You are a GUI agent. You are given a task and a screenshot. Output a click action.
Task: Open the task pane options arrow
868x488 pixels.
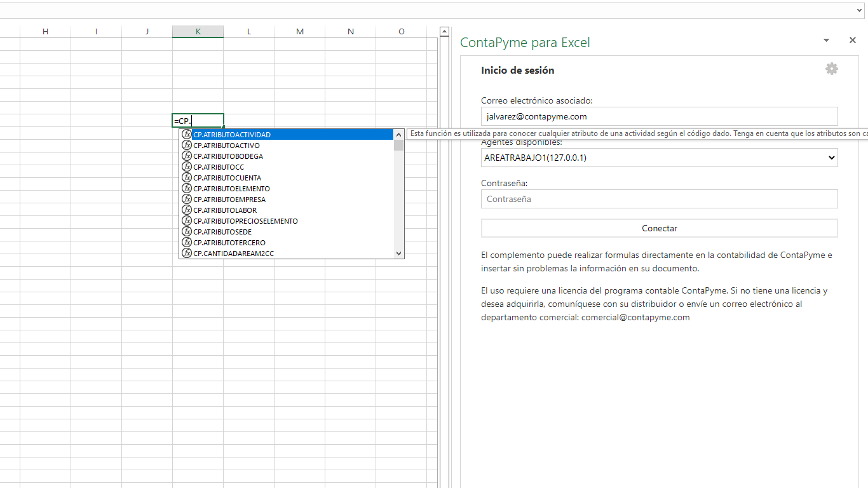pyautogui.click(x=827, y=40)
